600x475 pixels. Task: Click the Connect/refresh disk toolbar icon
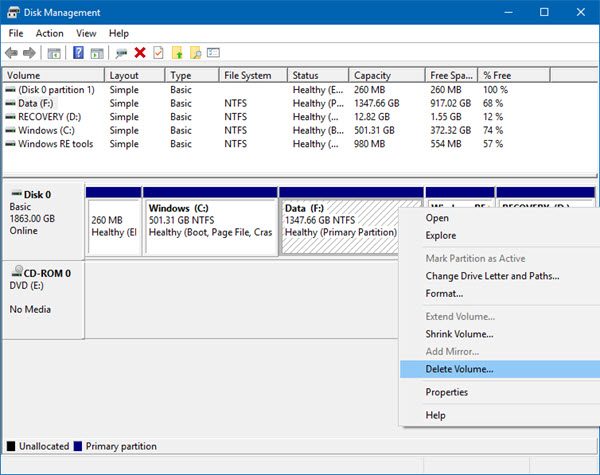tap(121, 53)
